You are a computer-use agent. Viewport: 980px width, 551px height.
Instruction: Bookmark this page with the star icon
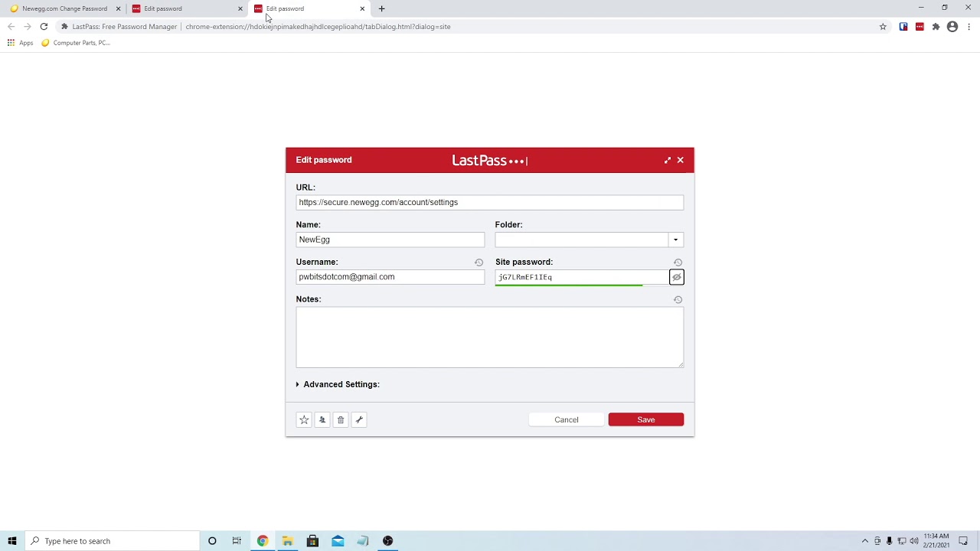(883, 27)
